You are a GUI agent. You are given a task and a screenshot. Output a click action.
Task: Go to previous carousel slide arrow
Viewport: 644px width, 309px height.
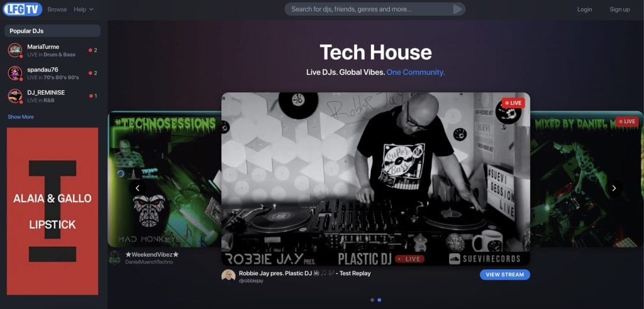point(137,188)
